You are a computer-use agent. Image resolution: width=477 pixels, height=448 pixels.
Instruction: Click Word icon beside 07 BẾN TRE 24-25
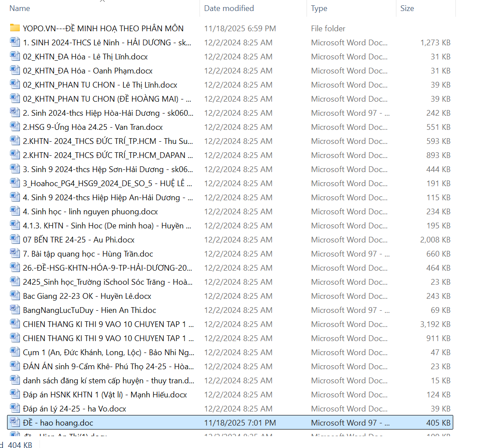point(15,240)
